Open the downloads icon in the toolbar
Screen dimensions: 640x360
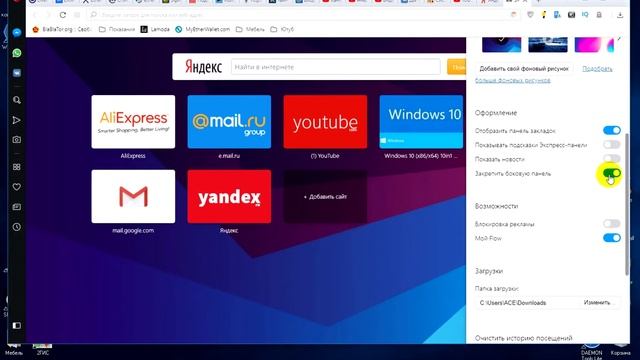click(620, 15)
